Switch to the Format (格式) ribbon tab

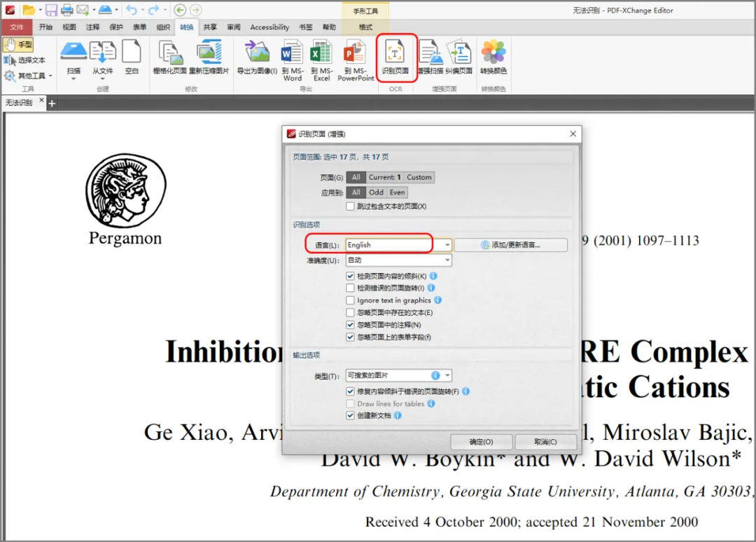tap(365, 27)
